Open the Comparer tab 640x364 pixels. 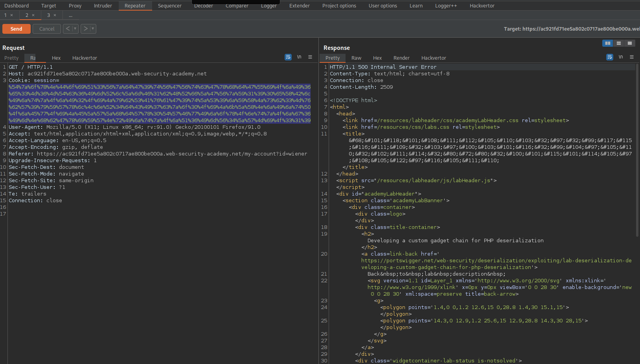(x=237, y=5)
